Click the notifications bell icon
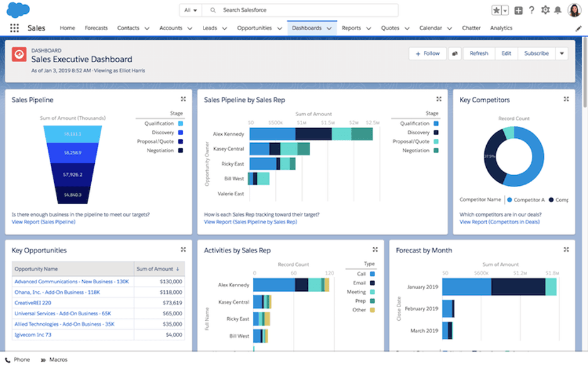The height and width of the screenshot is (368, 588). click(x=558, y=9)
